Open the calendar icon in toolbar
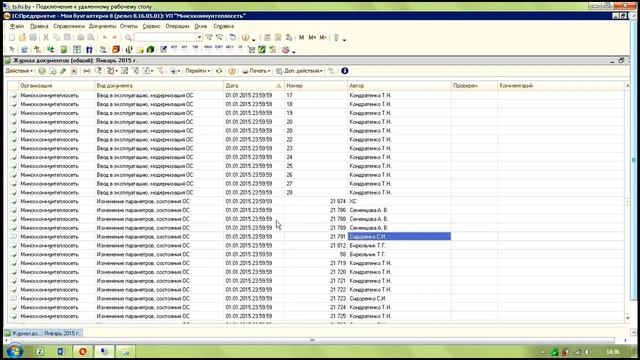 pos(278,38)
